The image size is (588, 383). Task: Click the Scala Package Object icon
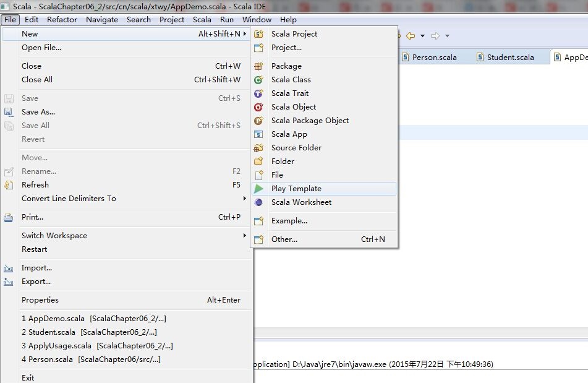pos(258,121)
